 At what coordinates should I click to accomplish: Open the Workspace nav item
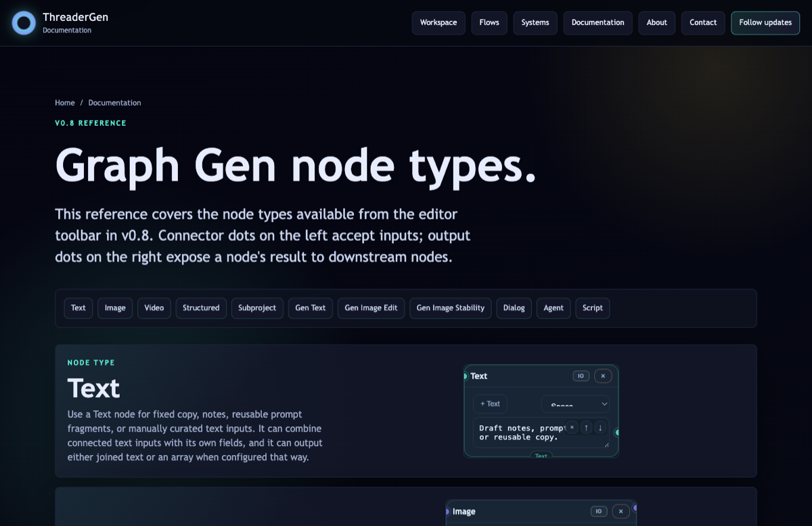[438, 22]
